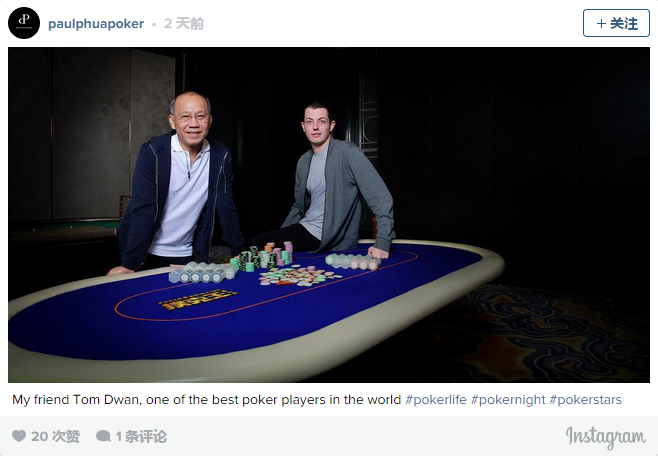This screenshot has width=658, height=456.
Task: Open the #pokerlife hashtag
Action: (x=436, y=400)
